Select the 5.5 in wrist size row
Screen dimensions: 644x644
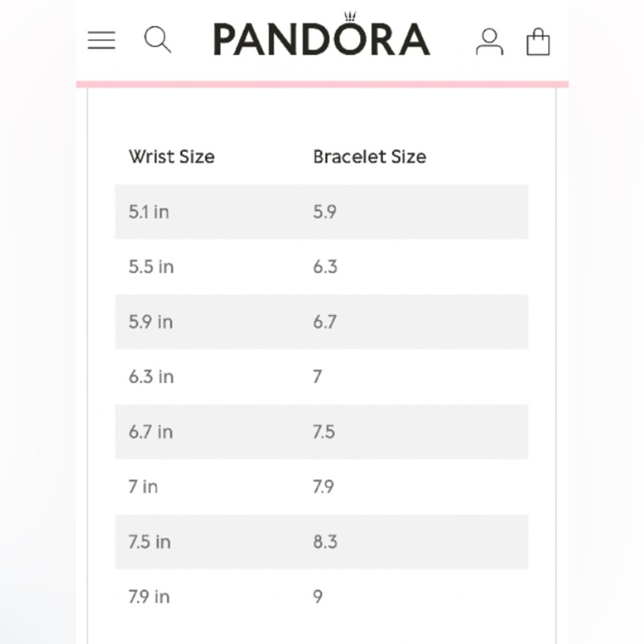pyautogui.click(x=321, y=267)
